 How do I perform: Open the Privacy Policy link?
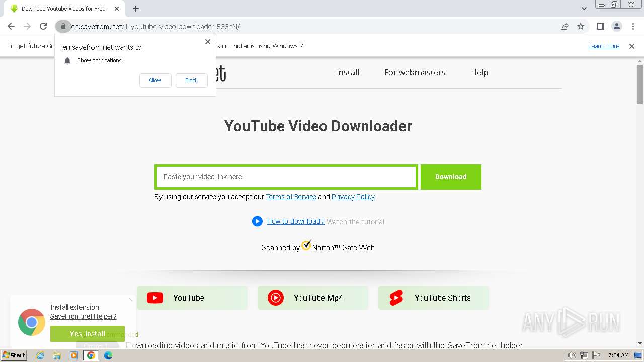click(353, 197)
